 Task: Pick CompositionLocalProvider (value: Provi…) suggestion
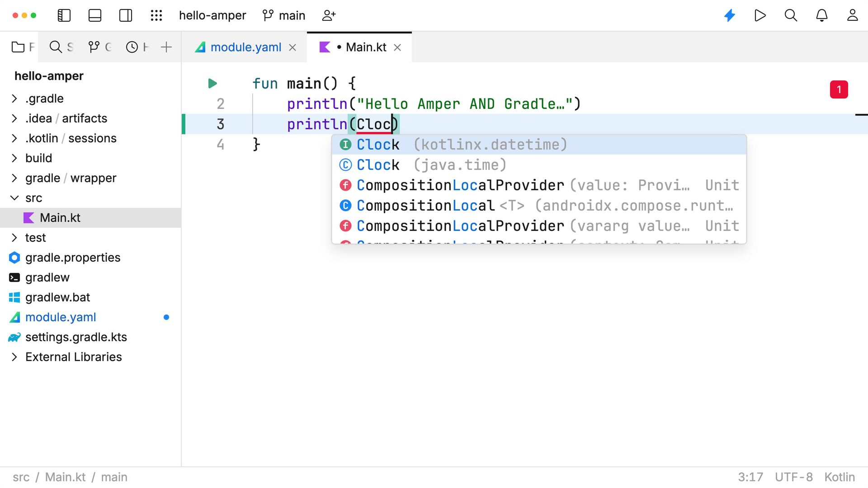pos(539,185)
